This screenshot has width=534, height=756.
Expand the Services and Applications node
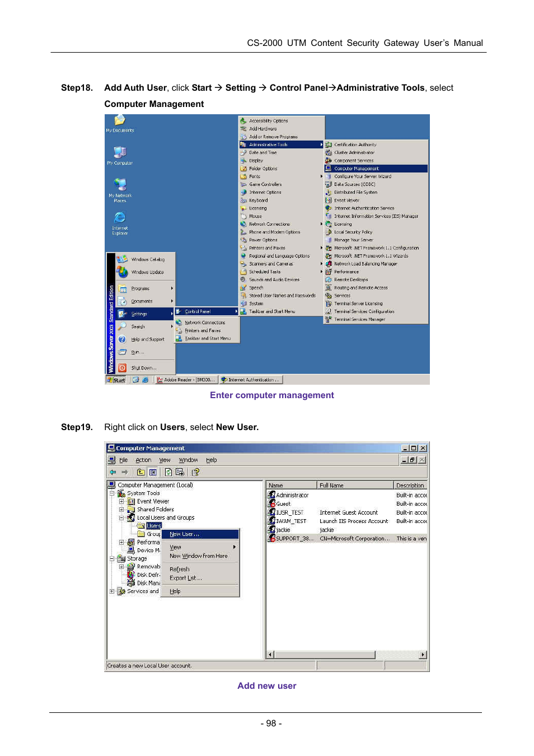point(112,591)
